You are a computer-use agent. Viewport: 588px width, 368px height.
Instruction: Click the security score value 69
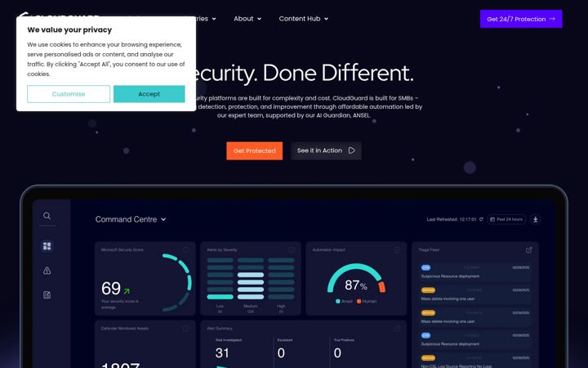click(111, 289)
